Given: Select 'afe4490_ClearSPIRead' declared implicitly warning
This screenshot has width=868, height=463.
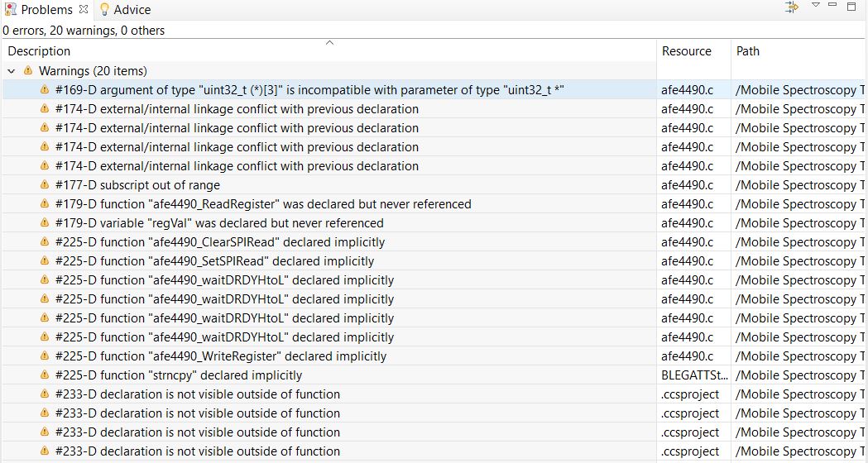Looking at the screenshot, I should pos(219,242).
